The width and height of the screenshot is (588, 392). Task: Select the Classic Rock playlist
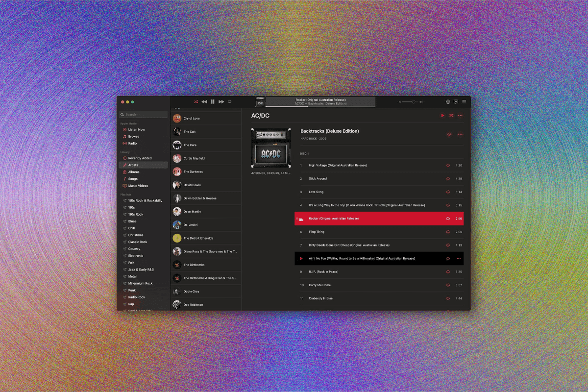point(139,242)
